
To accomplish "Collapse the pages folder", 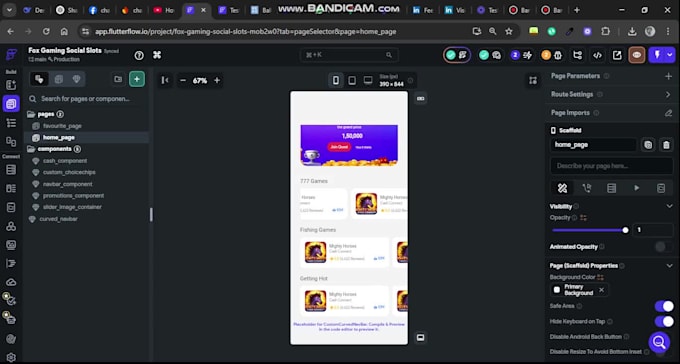I will (x=31, y=115).
